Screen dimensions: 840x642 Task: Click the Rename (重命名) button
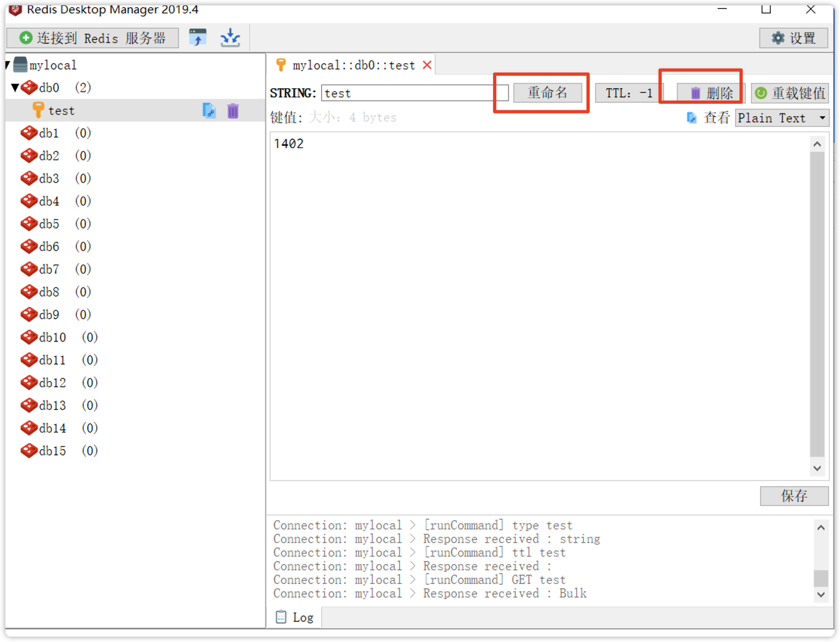pos(548,93)
